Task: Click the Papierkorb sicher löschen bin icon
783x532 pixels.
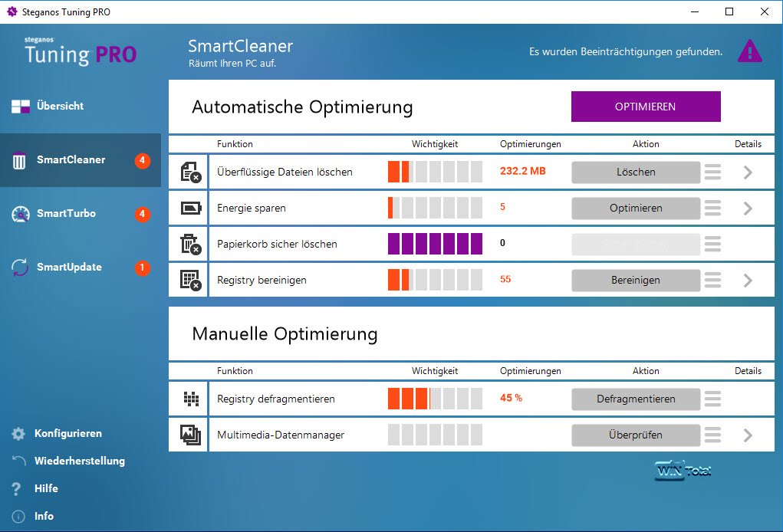Action: coord(190,244)
